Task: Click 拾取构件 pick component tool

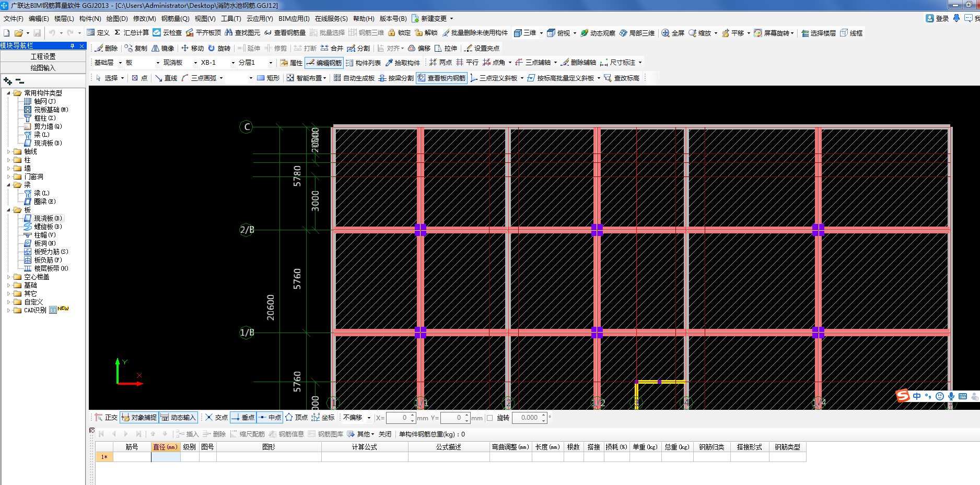Action: coord(403,63)
